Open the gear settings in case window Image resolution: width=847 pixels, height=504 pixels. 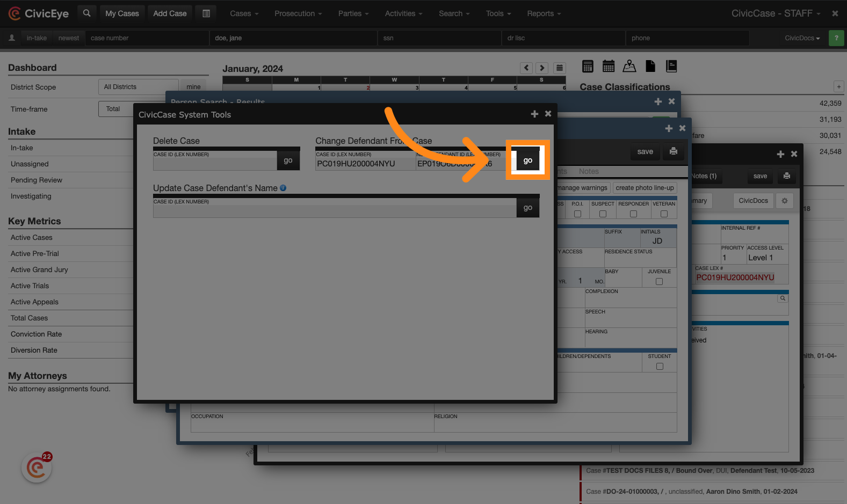(785, 201)
